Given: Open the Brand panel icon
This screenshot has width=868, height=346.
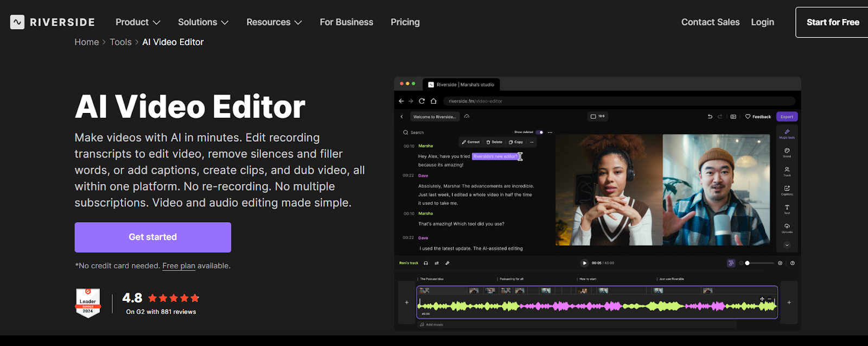Looking at the screenshot, I should 787,153.
